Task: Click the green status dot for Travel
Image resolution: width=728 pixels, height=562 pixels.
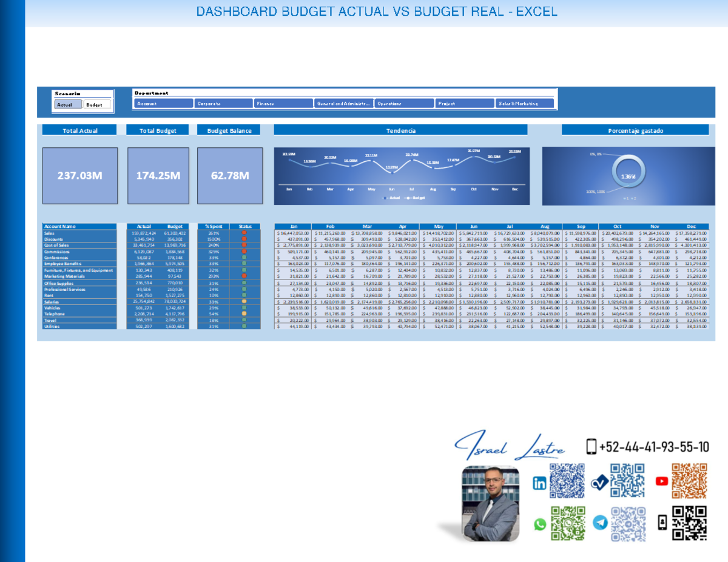Action: (244, 320)
